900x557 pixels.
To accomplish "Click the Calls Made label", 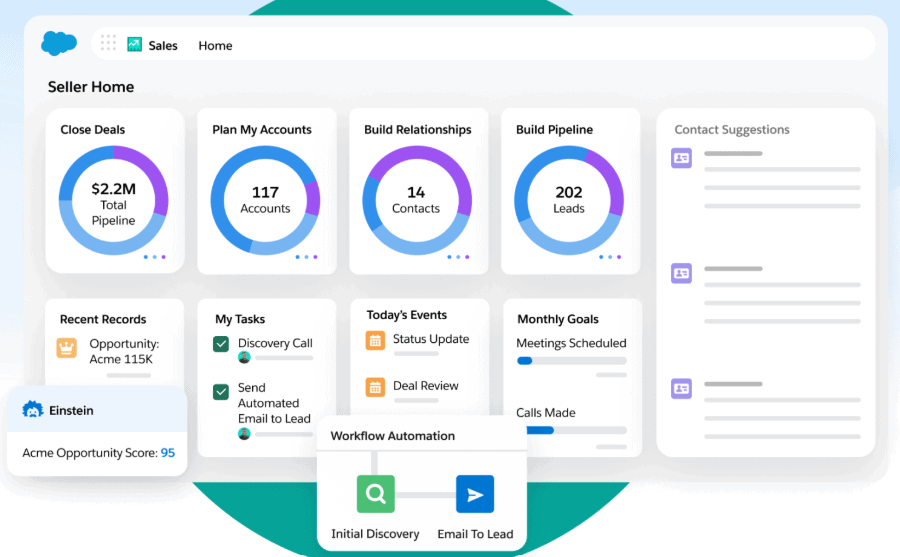I will point(545,412).
